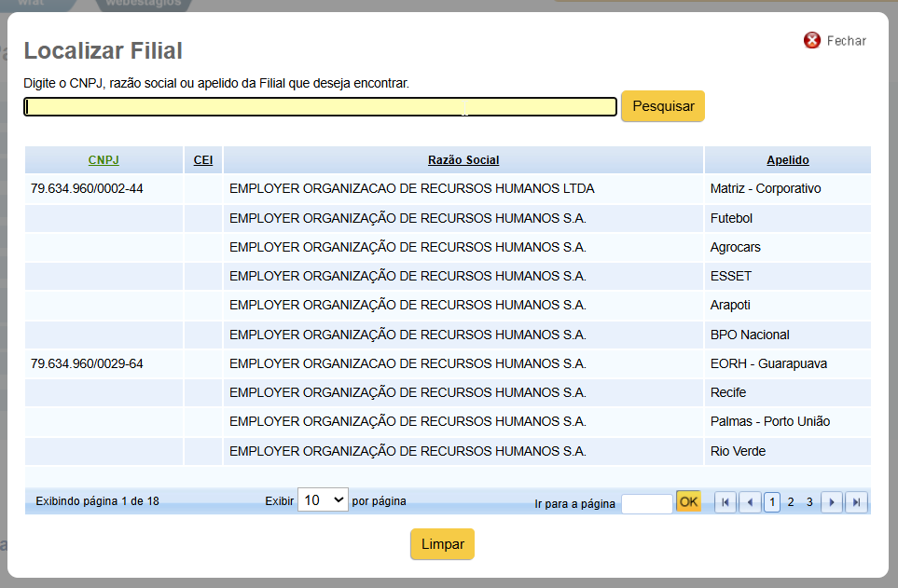
Task: Click the Pesquisar button
Action: 663,106
